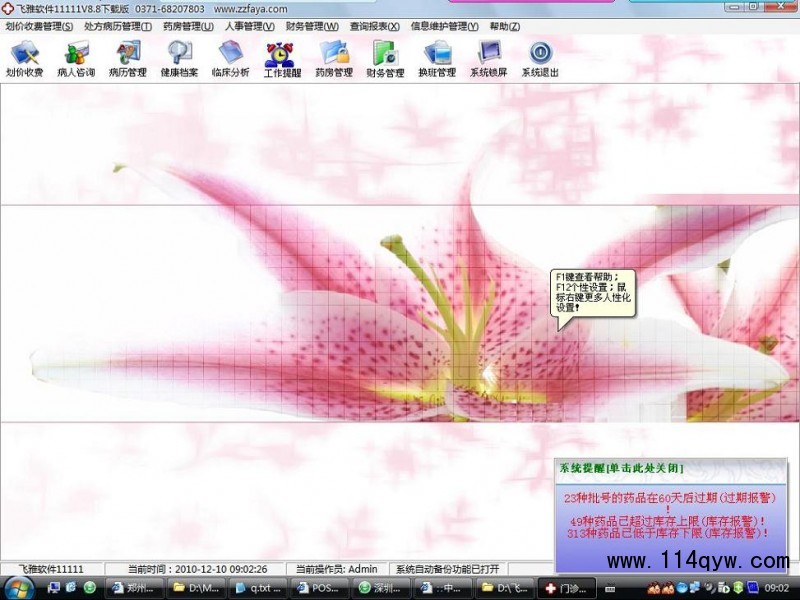Open the 划价收费 billing toolbar icon
800x600 pixels.
[x=24, y=58]
